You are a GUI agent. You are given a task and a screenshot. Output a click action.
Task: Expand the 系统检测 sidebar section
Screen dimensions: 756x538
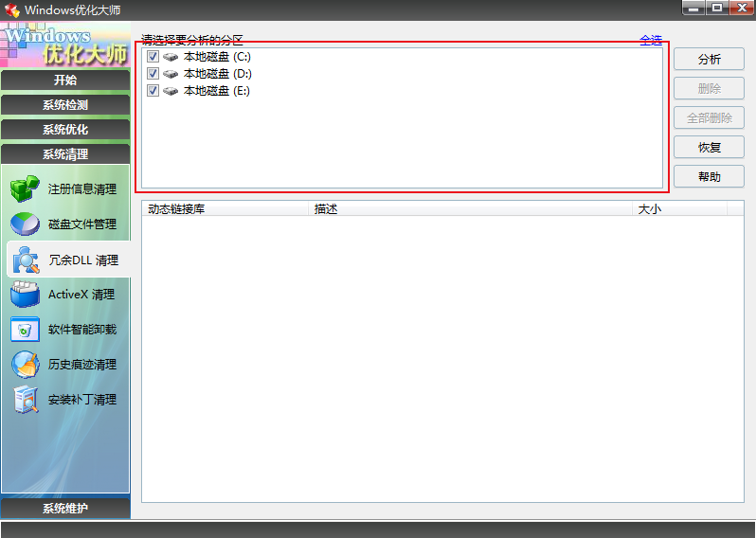[x=65, y=105]
